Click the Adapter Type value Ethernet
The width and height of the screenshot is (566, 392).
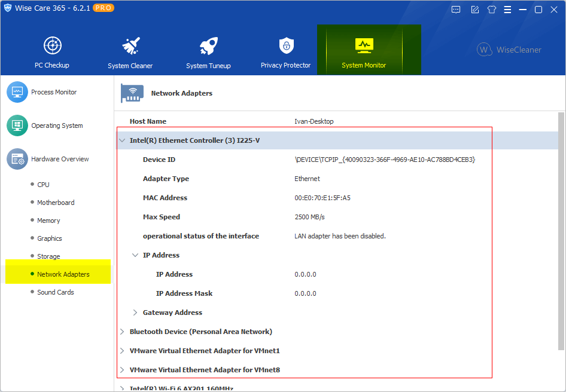click(307, 179)
